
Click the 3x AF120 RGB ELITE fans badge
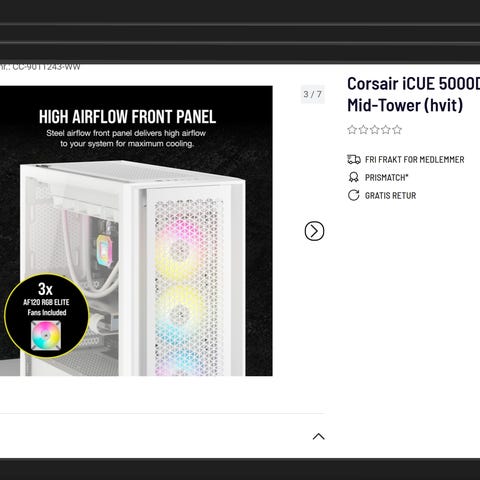(47, 316)
